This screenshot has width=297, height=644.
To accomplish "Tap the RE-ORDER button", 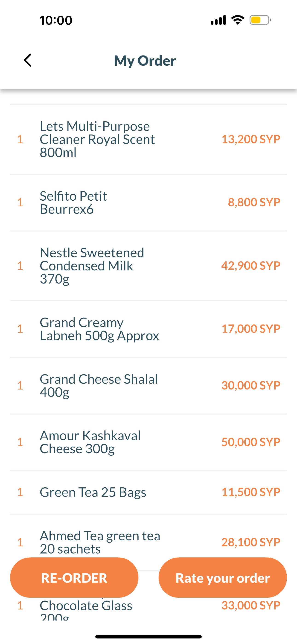I will tap(74, 578).
